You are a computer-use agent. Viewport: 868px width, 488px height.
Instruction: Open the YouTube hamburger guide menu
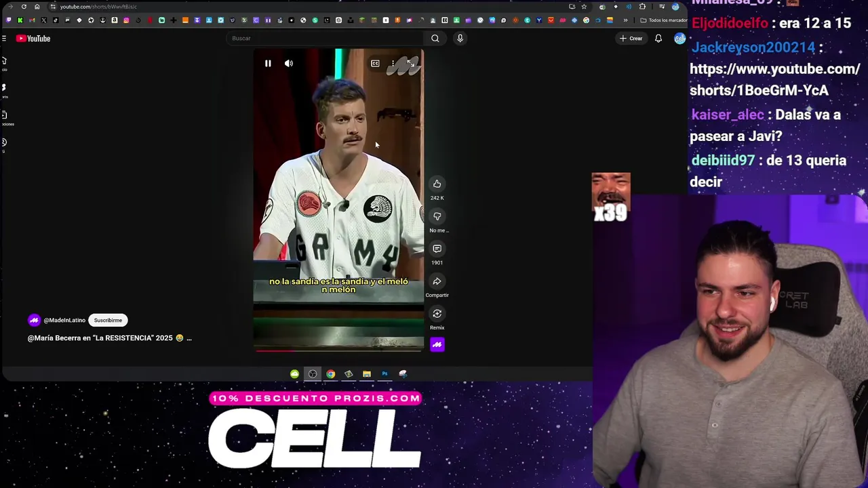3,39
